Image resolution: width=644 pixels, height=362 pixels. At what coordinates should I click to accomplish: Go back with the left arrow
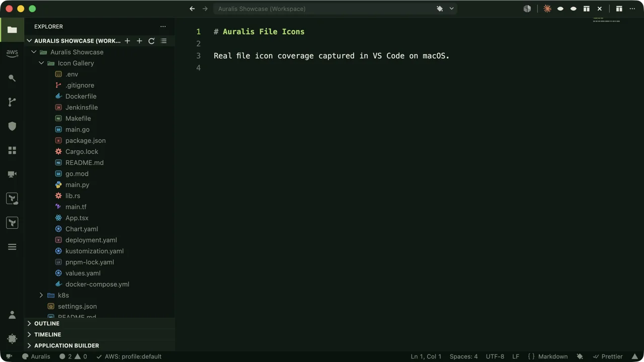[192, 9]
